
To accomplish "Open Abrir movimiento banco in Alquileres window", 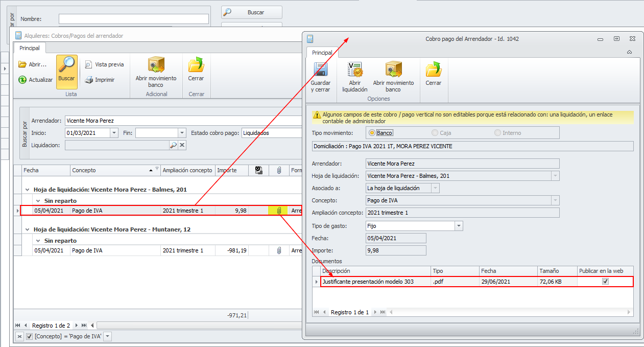I will (x=156, y=72).
